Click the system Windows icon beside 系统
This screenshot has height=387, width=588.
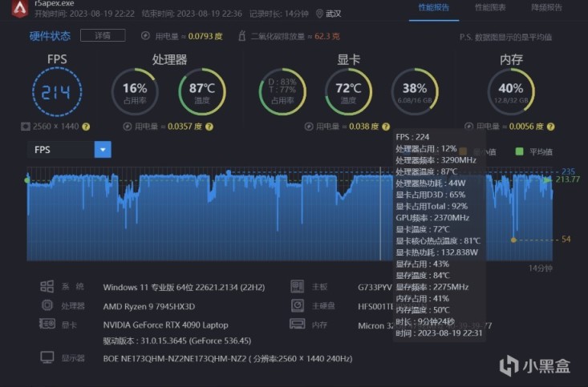[x=47, y=287]
